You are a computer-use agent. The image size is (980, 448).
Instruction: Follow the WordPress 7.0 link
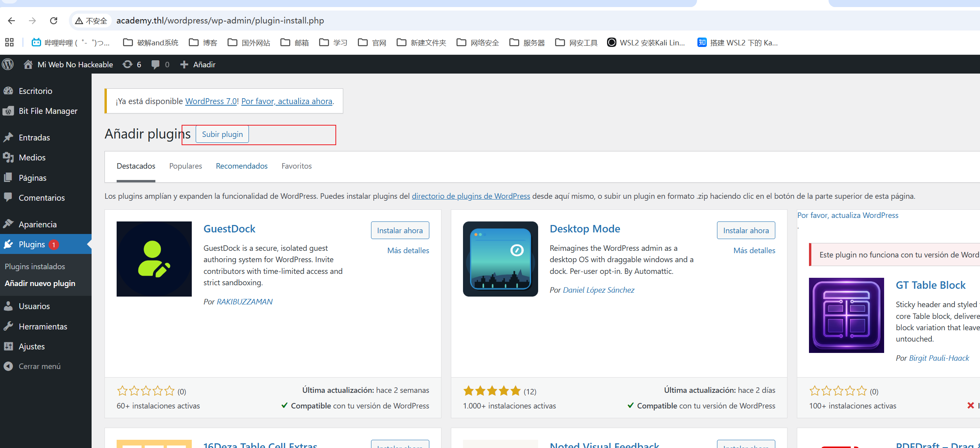pos(211,101)
